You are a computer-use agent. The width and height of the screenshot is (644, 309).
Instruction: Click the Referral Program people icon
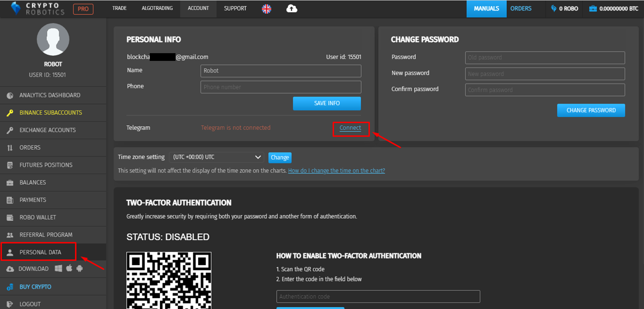coord(10,235)
